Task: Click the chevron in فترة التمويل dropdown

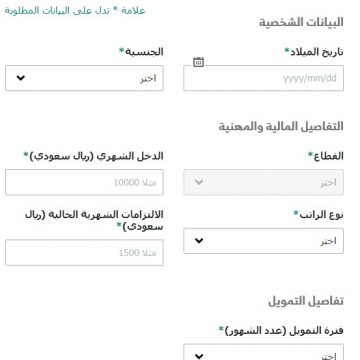Action: tap(199, 356)
